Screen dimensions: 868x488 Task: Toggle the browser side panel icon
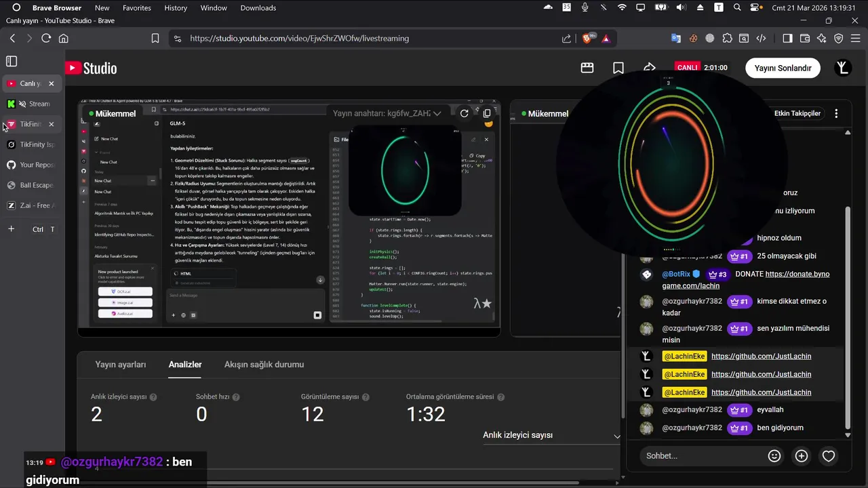[787, 39]
